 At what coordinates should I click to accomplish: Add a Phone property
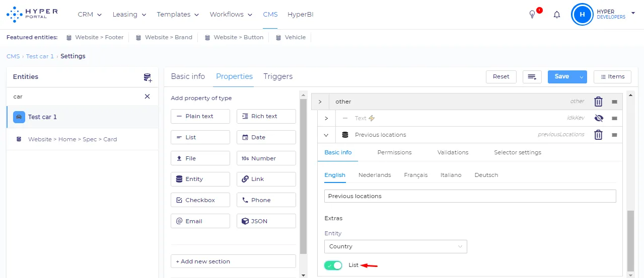266,200
